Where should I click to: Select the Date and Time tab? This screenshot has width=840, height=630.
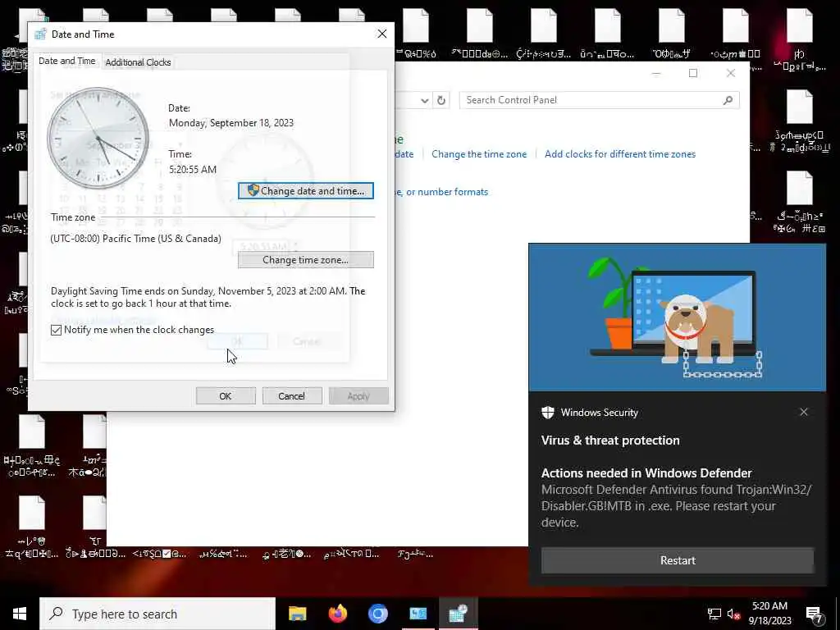(67, 61)
